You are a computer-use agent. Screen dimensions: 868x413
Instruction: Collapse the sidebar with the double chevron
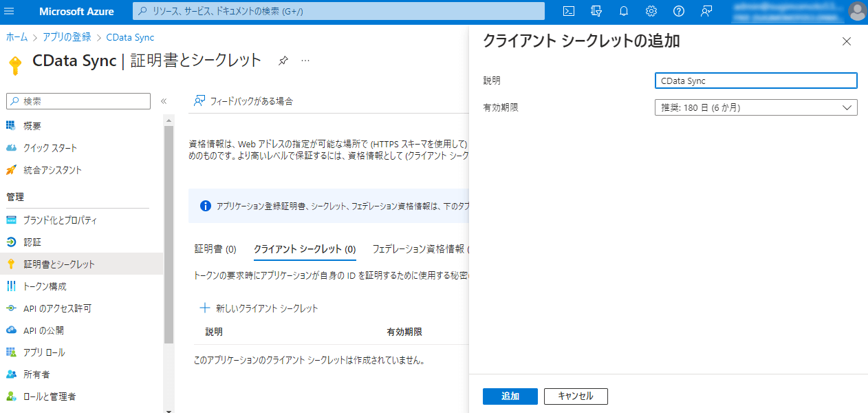coord(164,101)
